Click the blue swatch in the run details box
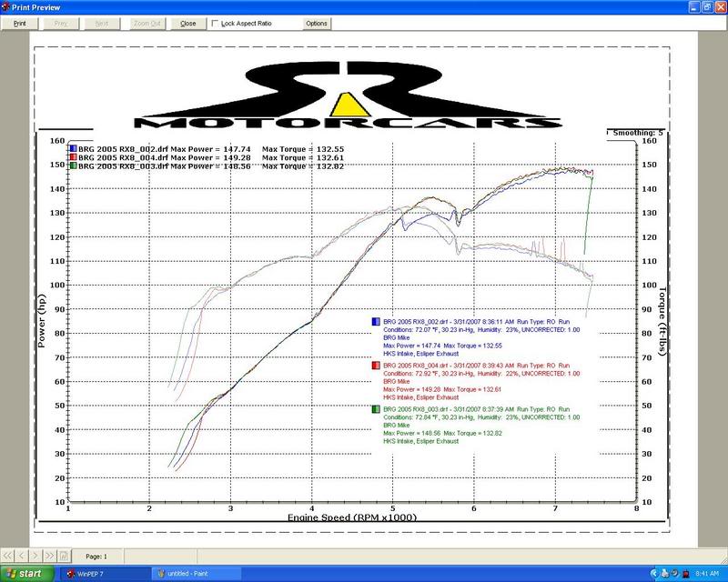Viewport: 728px width, 582px height. click(376, 321)
